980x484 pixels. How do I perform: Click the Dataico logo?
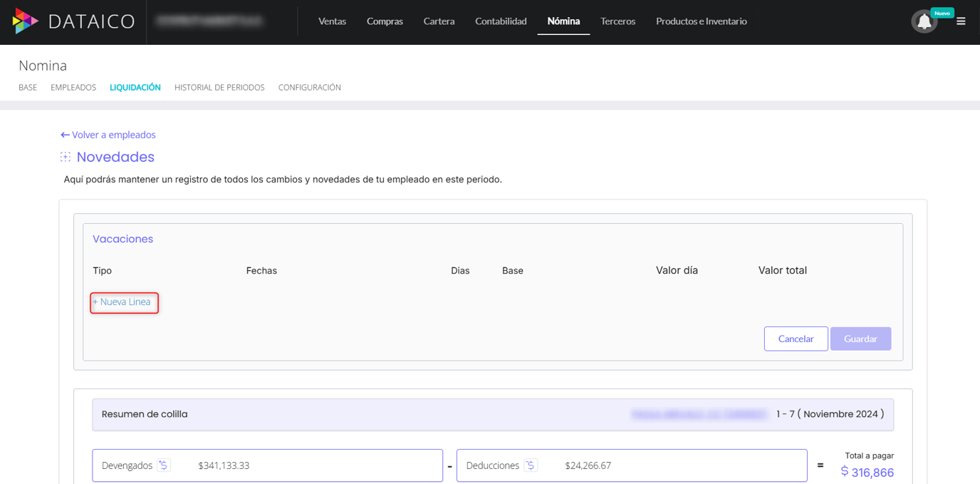pos(73,21)
